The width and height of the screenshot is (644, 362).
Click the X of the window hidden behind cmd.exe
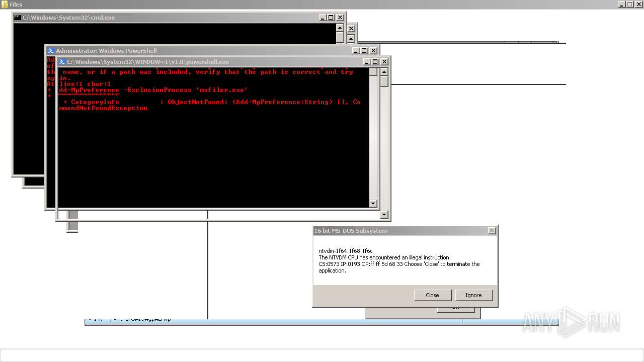tap(351, 29)
